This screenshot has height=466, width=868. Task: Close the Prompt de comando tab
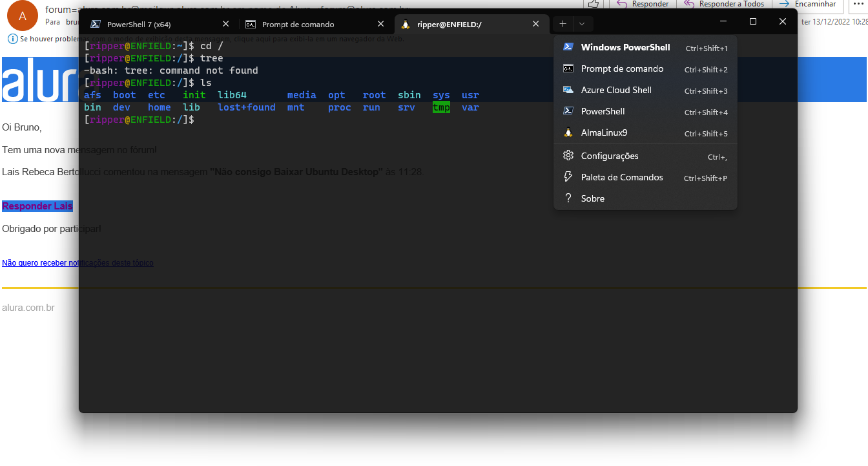(380, 24)
